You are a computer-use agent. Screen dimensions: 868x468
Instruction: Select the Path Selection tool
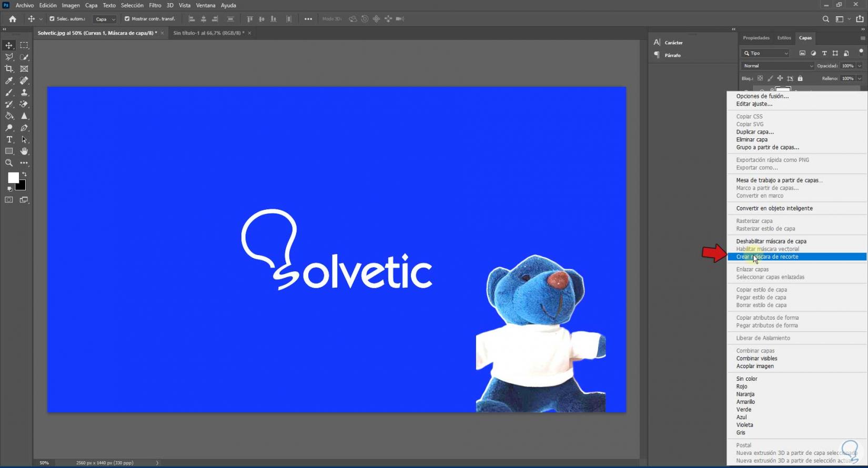click(x=24, y=139)
